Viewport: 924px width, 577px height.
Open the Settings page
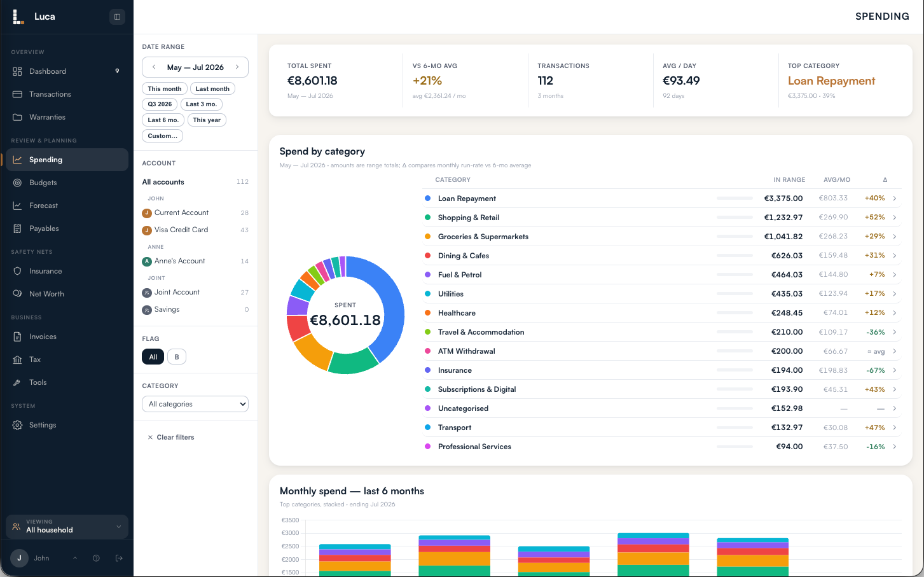tap(67, 425)
